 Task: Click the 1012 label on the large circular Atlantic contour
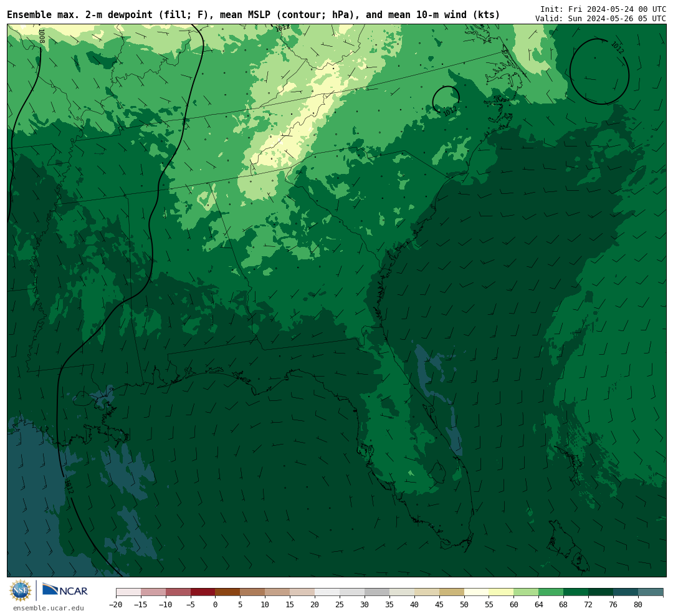(x=617, y=47)
